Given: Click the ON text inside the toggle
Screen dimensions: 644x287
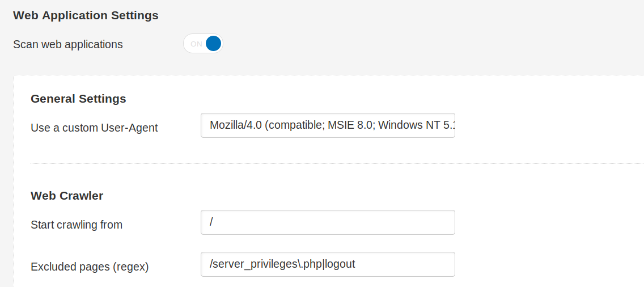Looking at the screenshot, I should click(x=196, y=44).
